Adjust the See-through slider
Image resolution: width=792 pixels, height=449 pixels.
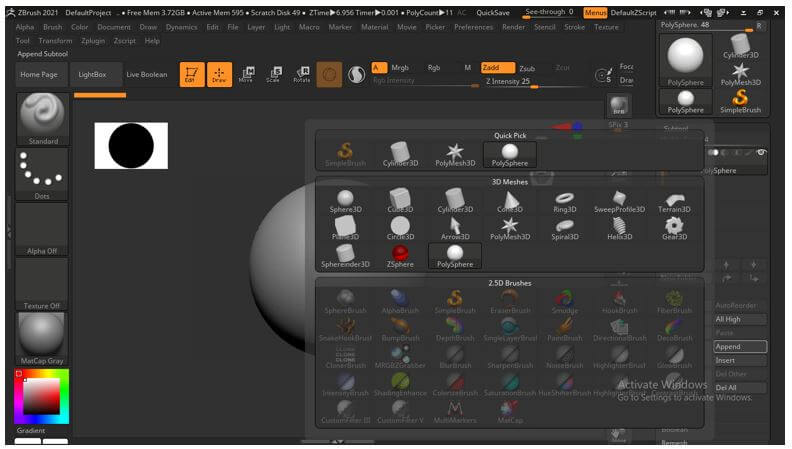[550, 13]
